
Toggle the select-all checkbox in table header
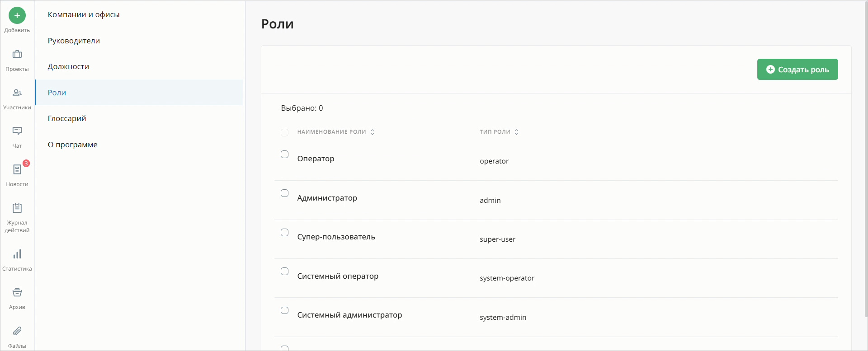[x=284, y=132]
